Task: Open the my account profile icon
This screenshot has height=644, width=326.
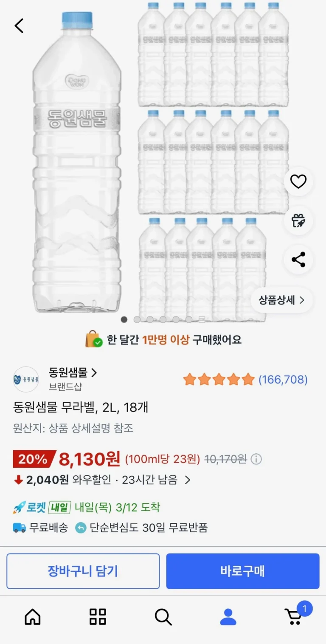Action: tap(228, 616)
